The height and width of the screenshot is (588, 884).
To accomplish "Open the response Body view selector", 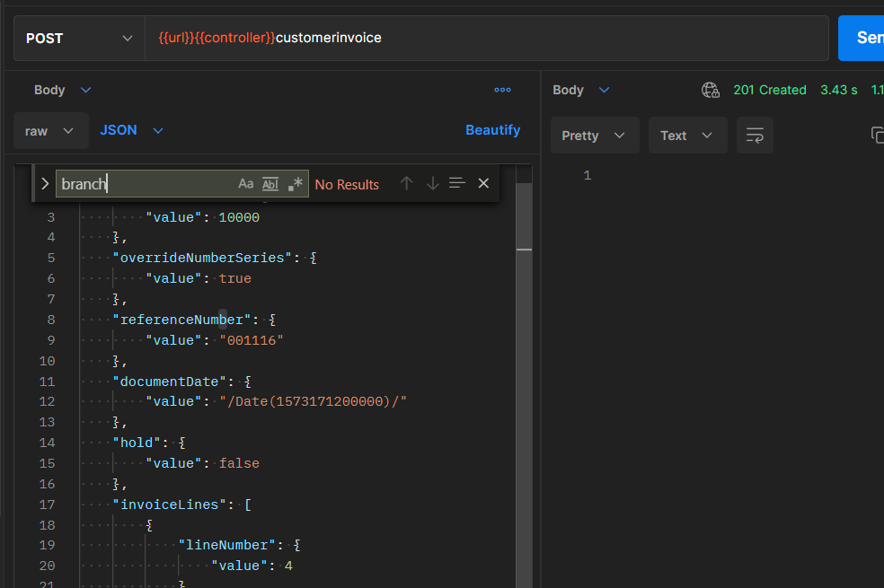I will tap(579, 90).
